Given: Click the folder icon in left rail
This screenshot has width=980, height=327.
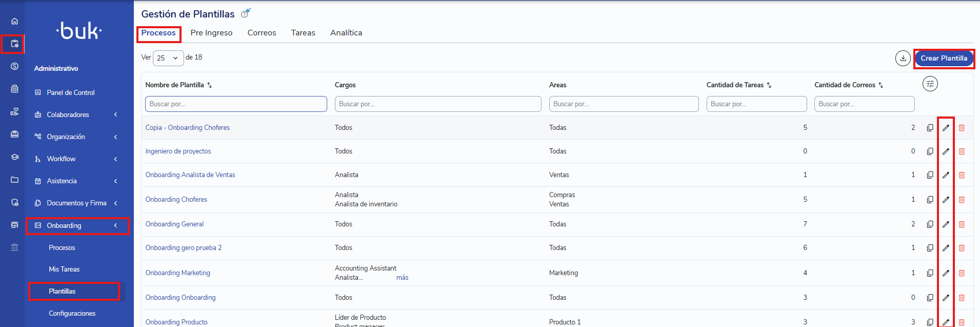Looking at the screenshot, I should [14, 180].
